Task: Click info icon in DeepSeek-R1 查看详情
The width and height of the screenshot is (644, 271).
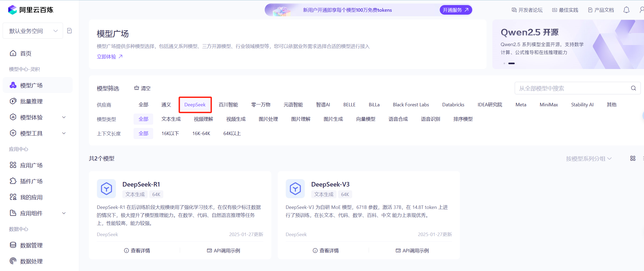Action: pyautogui.click(x=126, y=250)
